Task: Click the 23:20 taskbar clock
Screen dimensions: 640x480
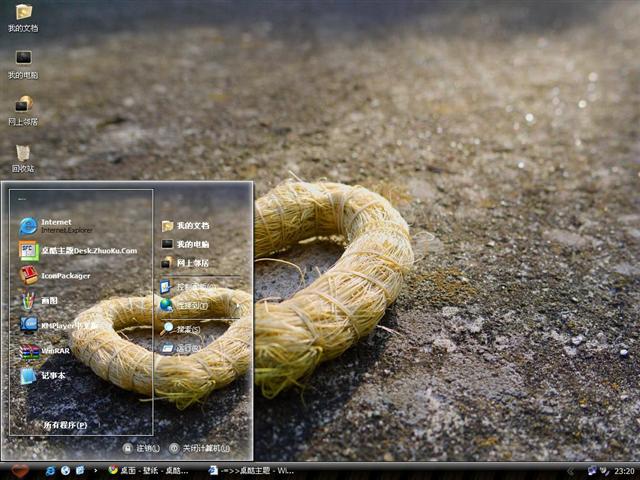Action: pos(624,471)
